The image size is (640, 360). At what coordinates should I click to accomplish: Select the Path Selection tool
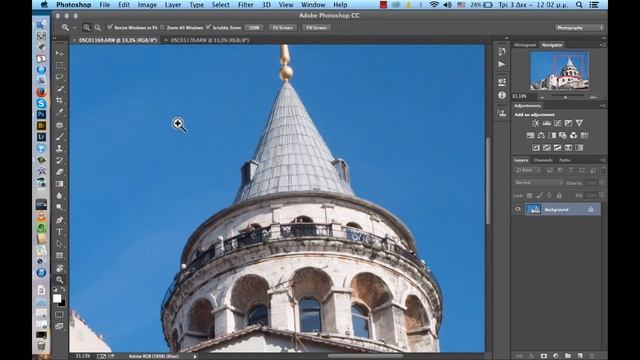(60, 244)
